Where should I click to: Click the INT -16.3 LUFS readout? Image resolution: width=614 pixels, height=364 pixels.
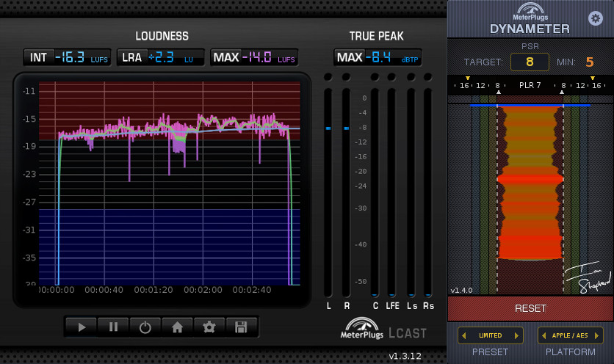coord(68,57)
